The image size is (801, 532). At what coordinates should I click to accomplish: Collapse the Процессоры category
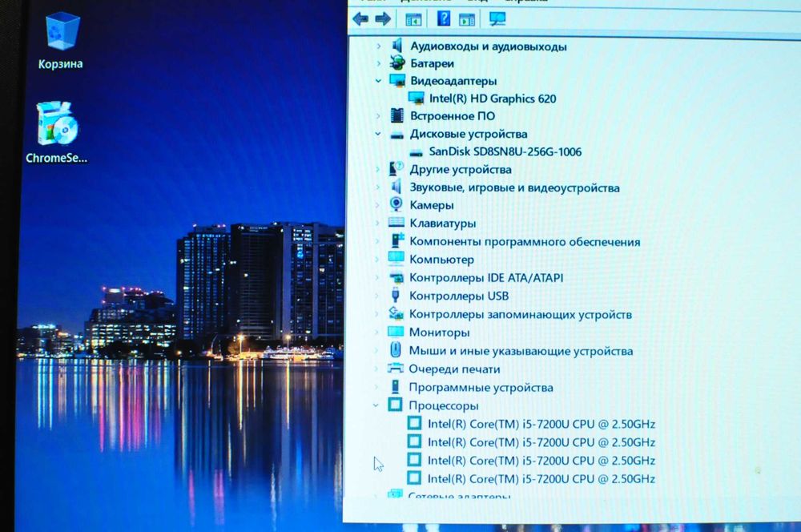376,405
